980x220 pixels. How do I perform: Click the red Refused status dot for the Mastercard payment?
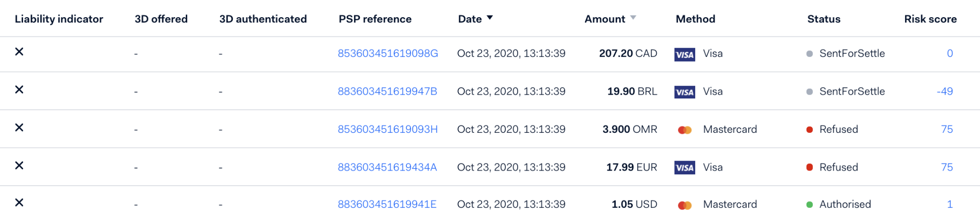click(809, 130)
